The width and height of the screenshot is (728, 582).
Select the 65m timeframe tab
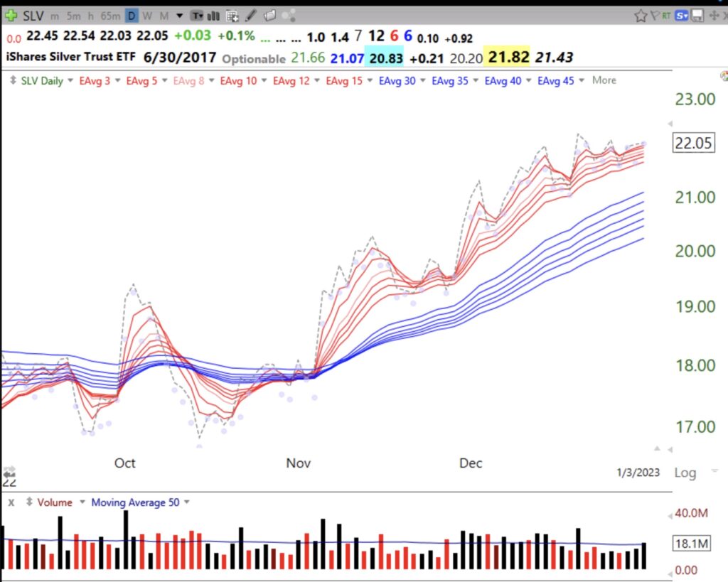click(x=109, y=15)
